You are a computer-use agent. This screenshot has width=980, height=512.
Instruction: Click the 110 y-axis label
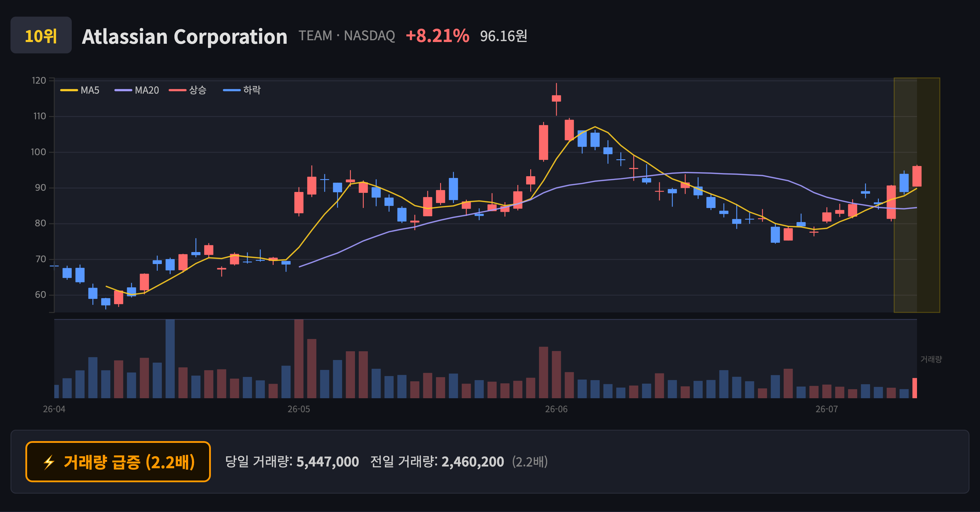(39, 116)
